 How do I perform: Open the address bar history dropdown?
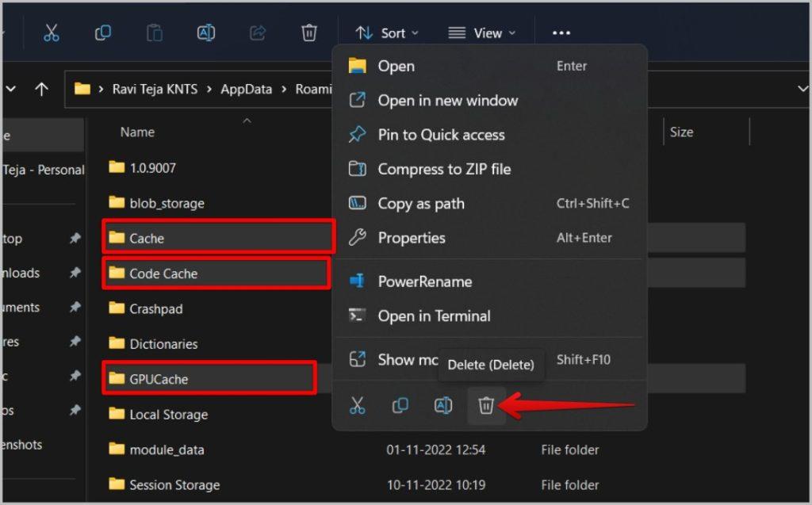pyautogui.click(x=802, y=89)
